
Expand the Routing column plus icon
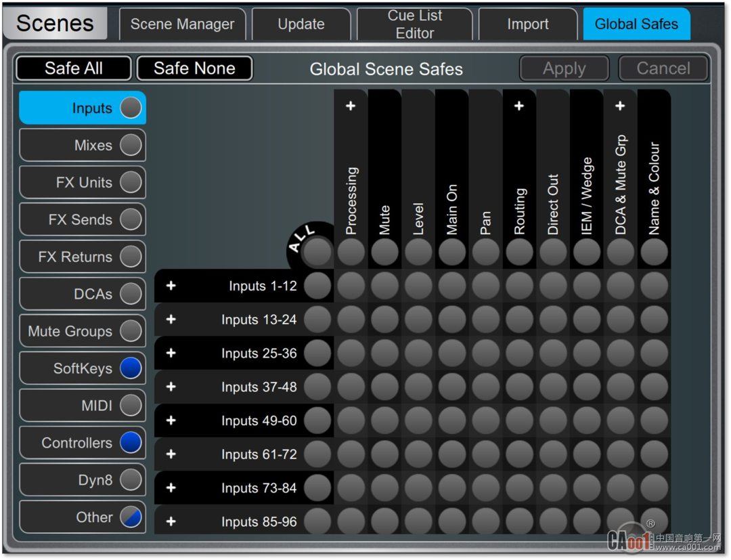tap(519, 106)
